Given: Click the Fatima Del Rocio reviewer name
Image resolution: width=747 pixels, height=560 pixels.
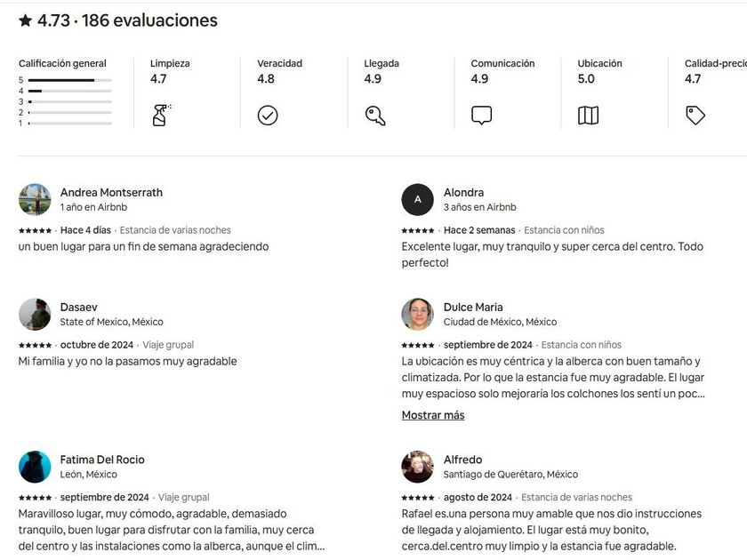Looking at the screenshot, I should point(102,460).
